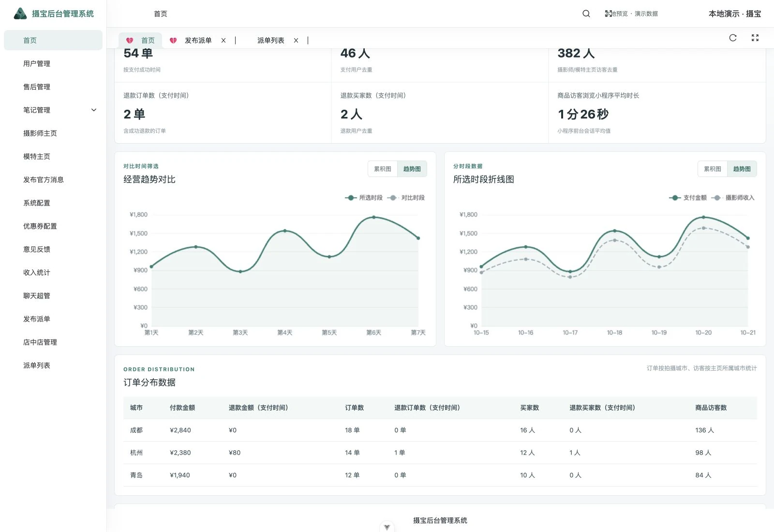
Task: Open 发布派单 in the sidebar
Action: (x=53, y=319)
